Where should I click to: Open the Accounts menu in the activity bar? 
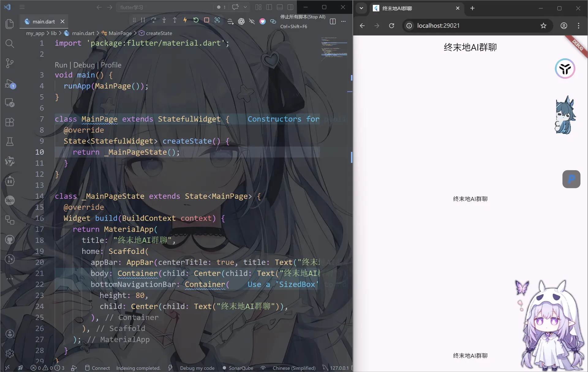pos(10,333)
